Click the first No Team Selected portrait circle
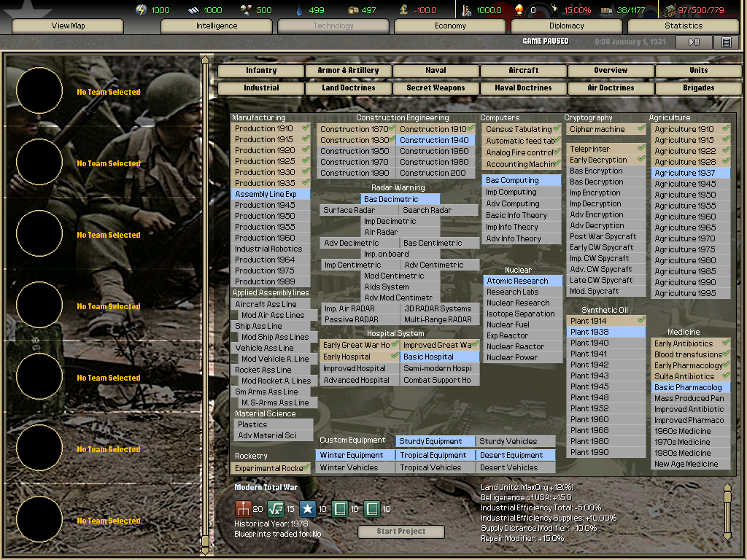The width and height of the screenshot is (747, 560). (39, 90)
